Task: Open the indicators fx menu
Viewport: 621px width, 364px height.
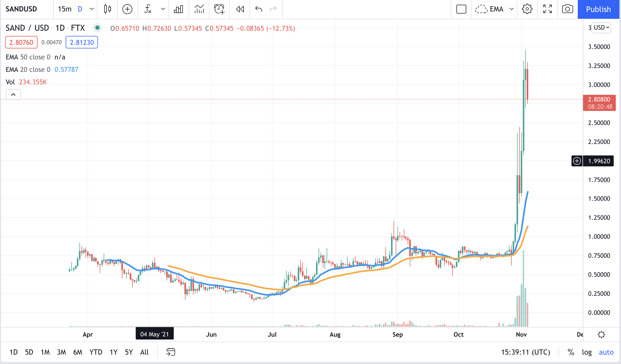Action: pyautogui.click(x=148, y=9)
